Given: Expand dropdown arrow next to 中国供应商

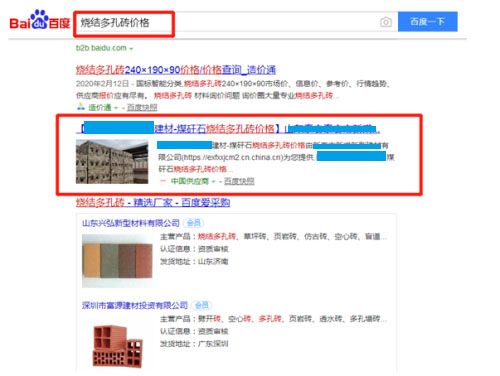Looking at the screenshot, I should pyautogui.click(x=213, y=181).
